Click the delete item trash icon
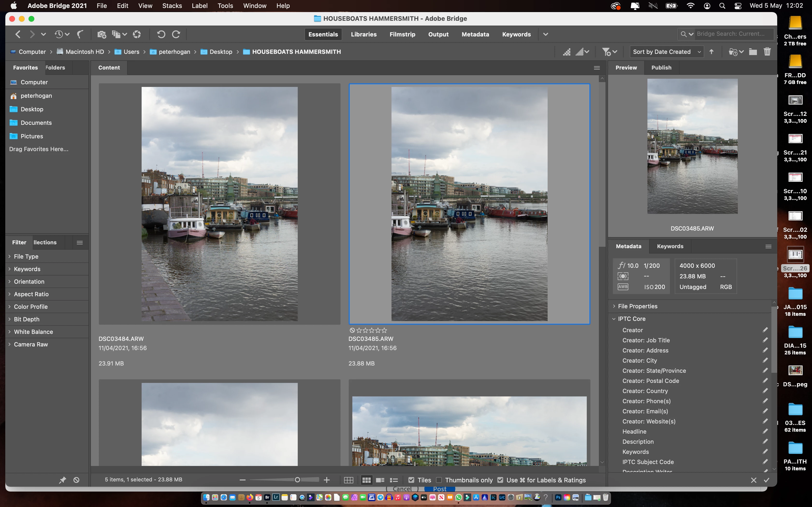 coord(767,52)
